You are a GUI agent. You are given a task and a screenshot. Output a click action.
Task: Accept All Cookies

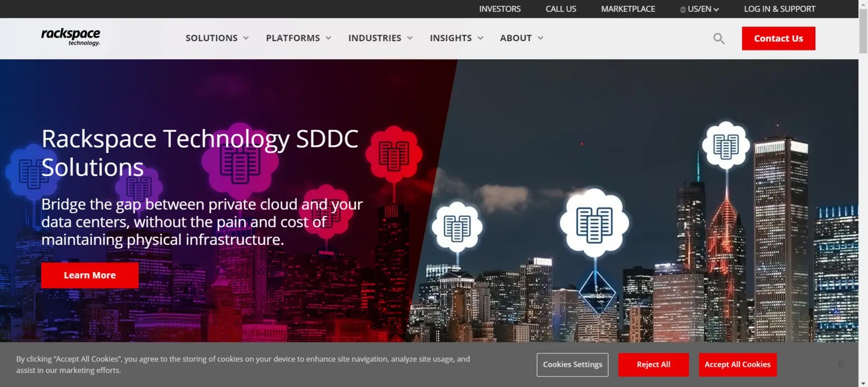[738, 365]
